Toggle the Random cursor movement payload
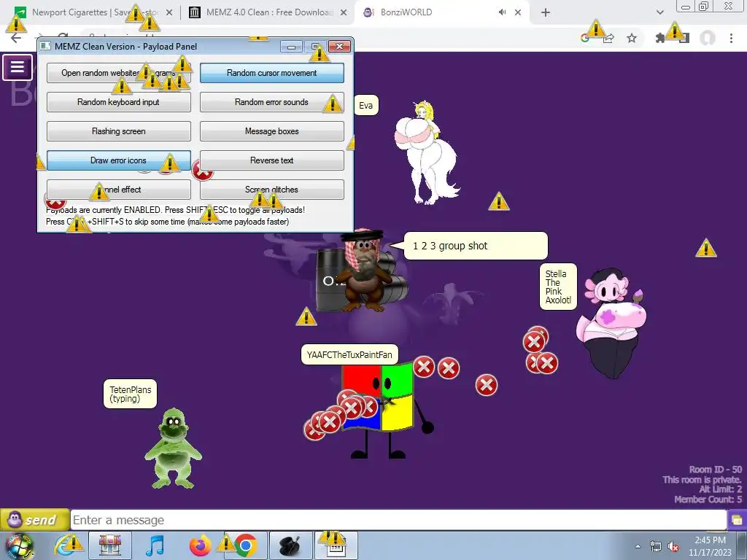The width and height of the screenshot is (747, 560). pyautogui.click(x=271, y=73)
